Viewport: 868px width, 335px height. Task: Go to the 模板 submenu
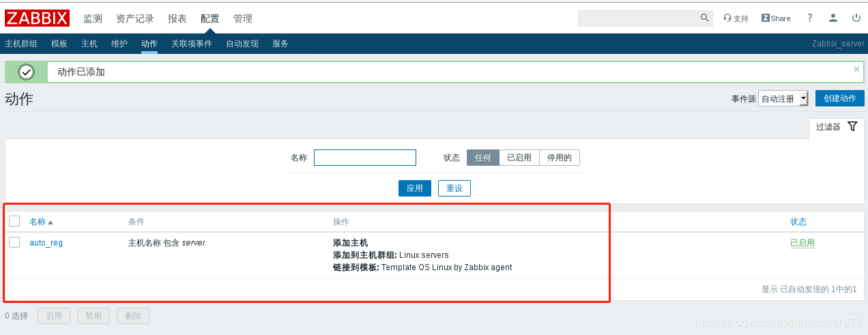coord(59,44)
